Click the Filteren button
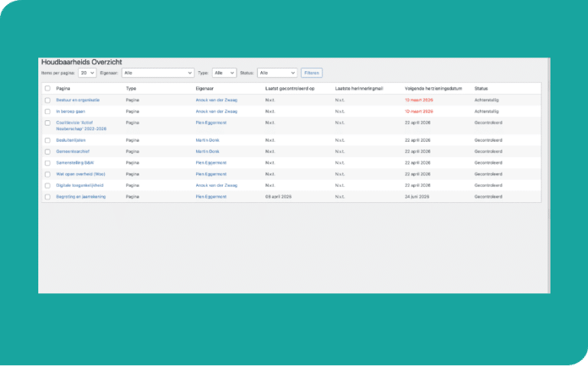Viewport: 588px width, 366px height. click(x=312, y=73)
